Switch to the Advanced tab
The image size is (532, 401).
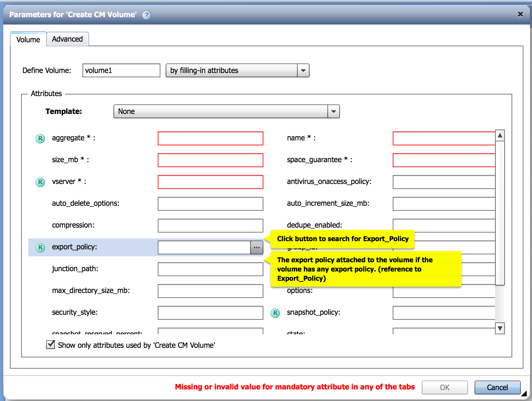[x=67, y=39]
